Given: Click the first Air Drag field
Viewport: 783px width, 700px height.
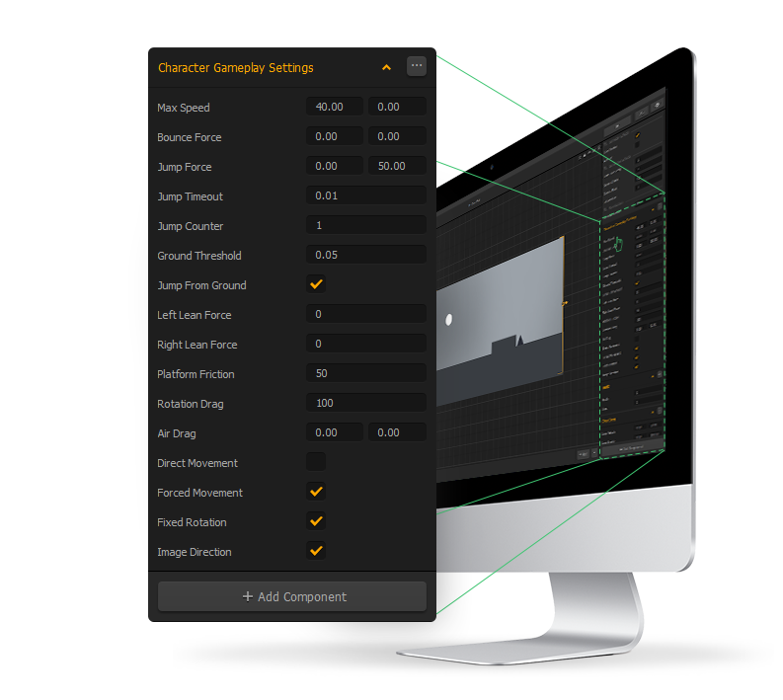Looking at the screenshot, I should click(x=335, y=432).
